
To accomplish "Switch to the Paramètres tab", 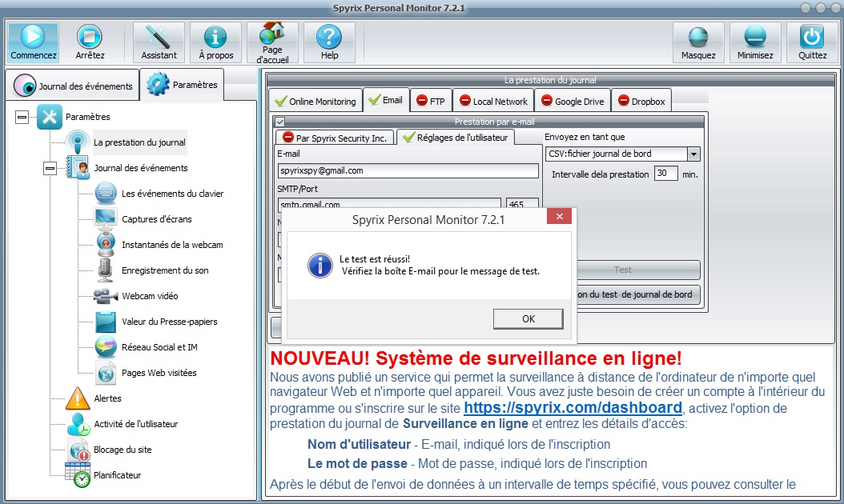I will coord(183,85).
